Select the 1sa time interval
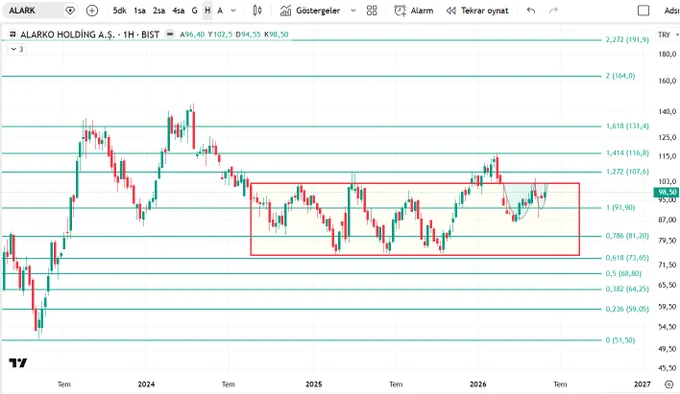Viewport: 680px width, 394px height. pyautogui.click(x=140, y=10)
